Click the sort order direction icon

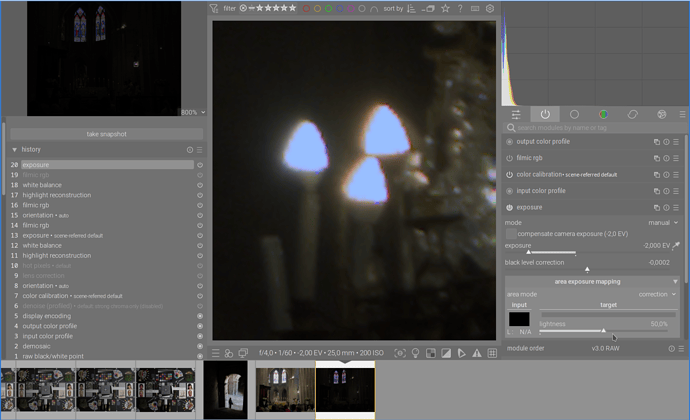tap(411, 8)
